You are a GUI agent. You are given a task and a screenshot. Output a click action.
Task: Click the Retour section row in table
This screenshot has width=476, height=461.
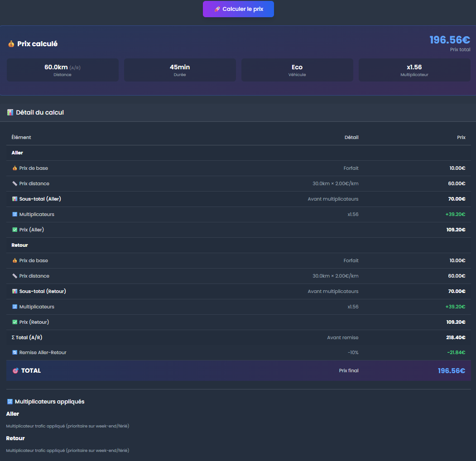(239, 245)
